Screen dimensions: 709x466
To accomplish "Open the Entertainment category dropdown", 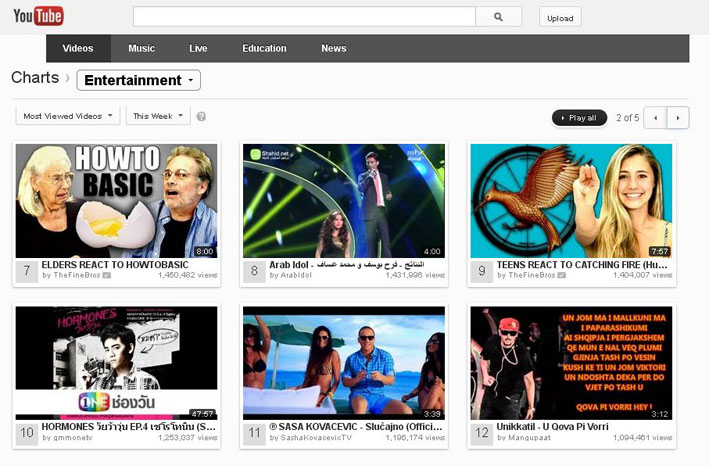I will tap(138, 80).
